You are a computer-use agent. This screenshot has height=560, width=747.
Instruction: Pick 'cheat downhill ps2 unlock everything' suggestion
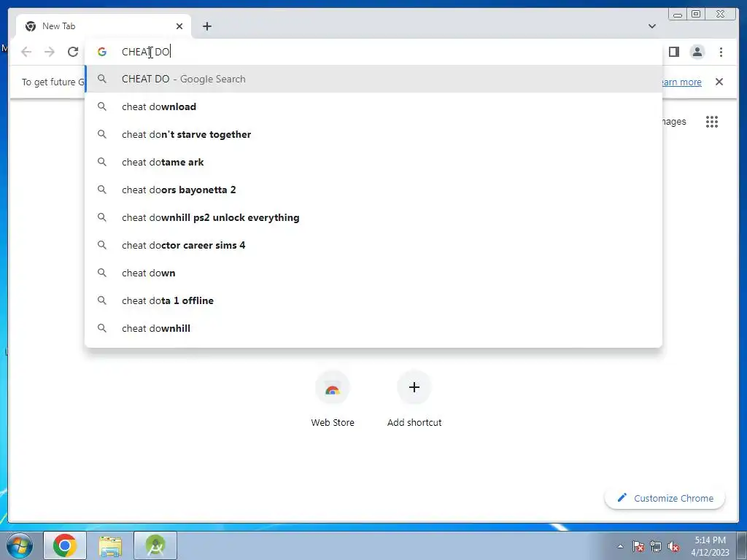tap(373, 217)
